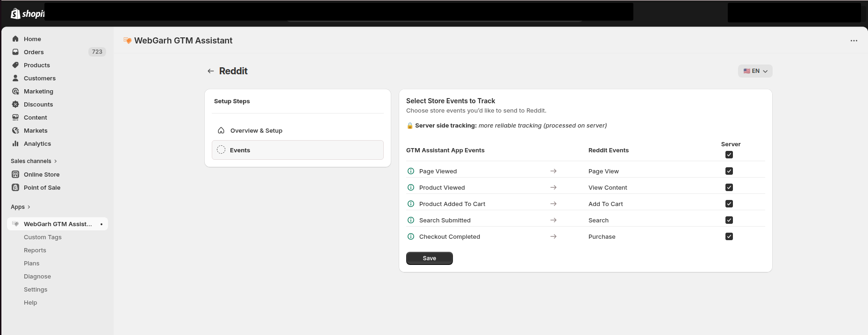Click the dashed circle Events step icon
This screenshot has width=868, height=335.
[221, 150]
